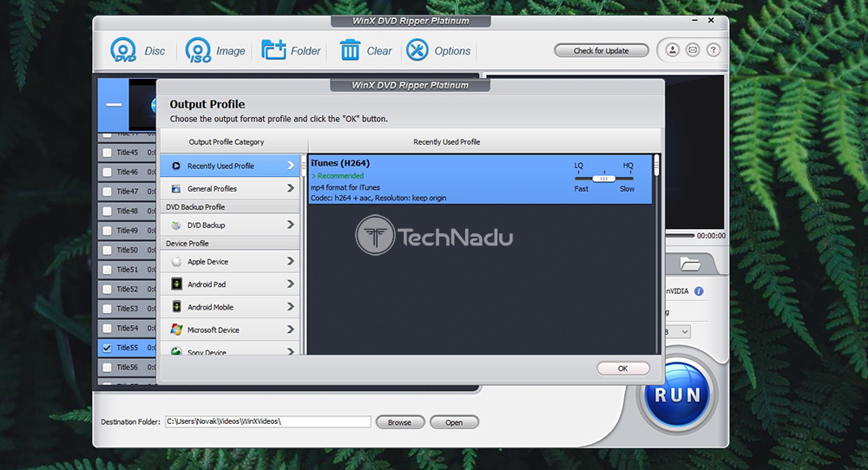
Task: Expand Android Pad arrow
Action: click(290, 284)
